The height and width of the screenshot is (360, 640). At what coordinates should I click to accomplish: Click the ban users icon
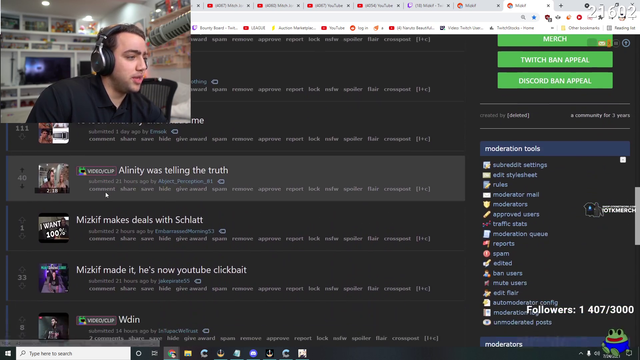click(x=487, y=273)
